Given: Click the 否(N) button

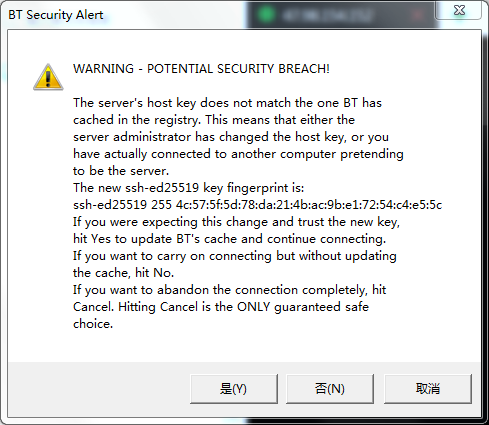Looking at the screenshot, I should click(330, 389).
